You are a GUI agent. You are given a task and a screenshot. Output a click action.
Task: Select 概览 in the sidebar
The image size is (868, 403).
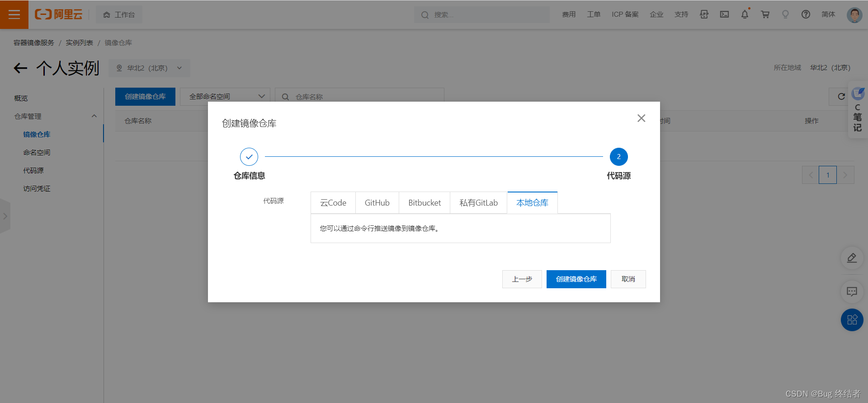pyautogui.click(x=21, y=98)
